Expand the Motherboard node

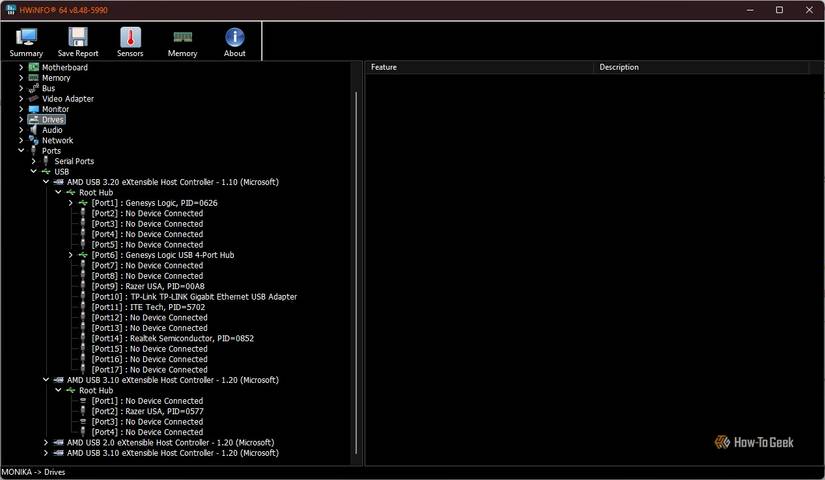click(21, 67)
